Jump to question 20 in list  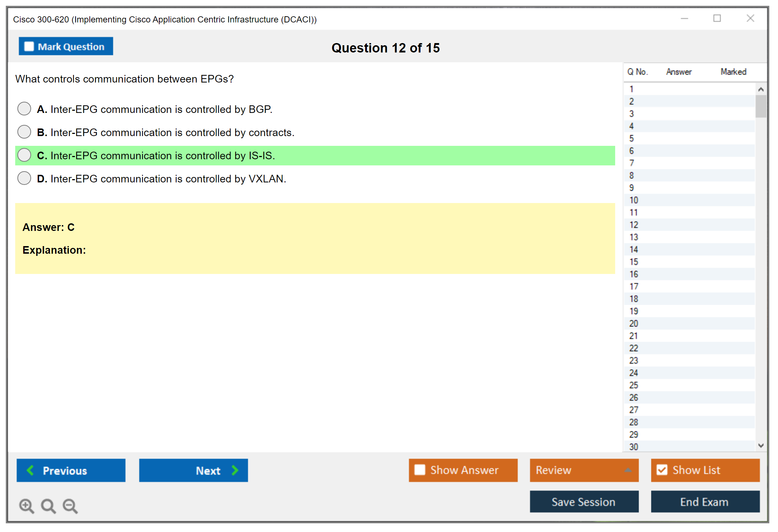pyautogui.click(x=634, y=324)
